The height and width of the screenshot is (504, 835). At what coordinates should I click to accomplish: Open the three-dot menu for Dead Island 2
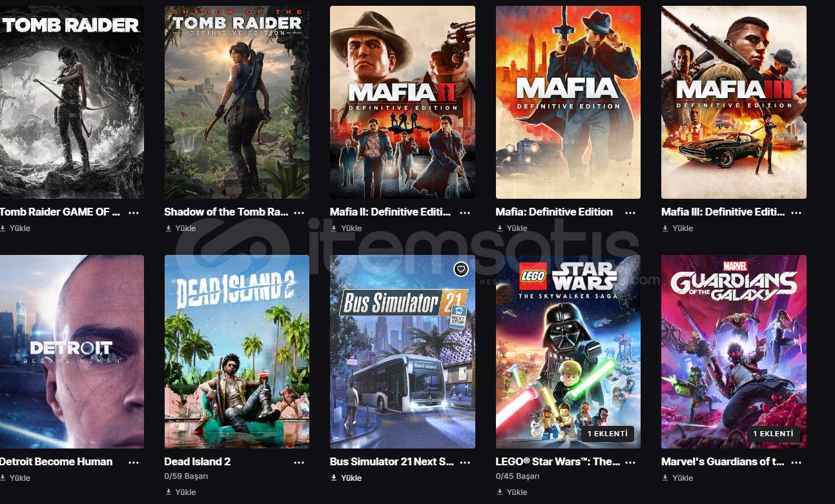coord(299,463)
